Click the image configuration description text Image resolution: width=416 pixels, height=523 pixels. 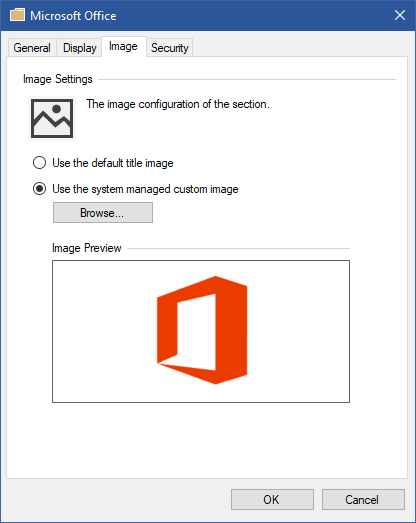click(x=178, y=104)
